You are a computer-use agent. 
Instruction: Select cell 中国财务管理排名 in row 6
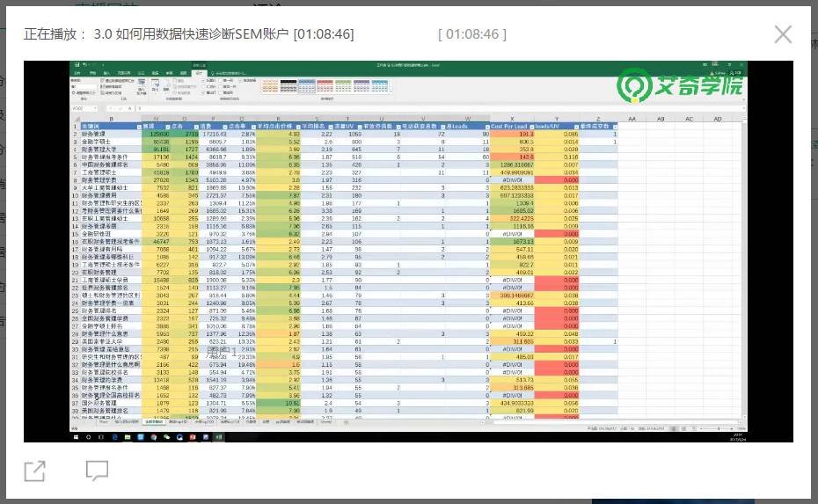[111, 164]
